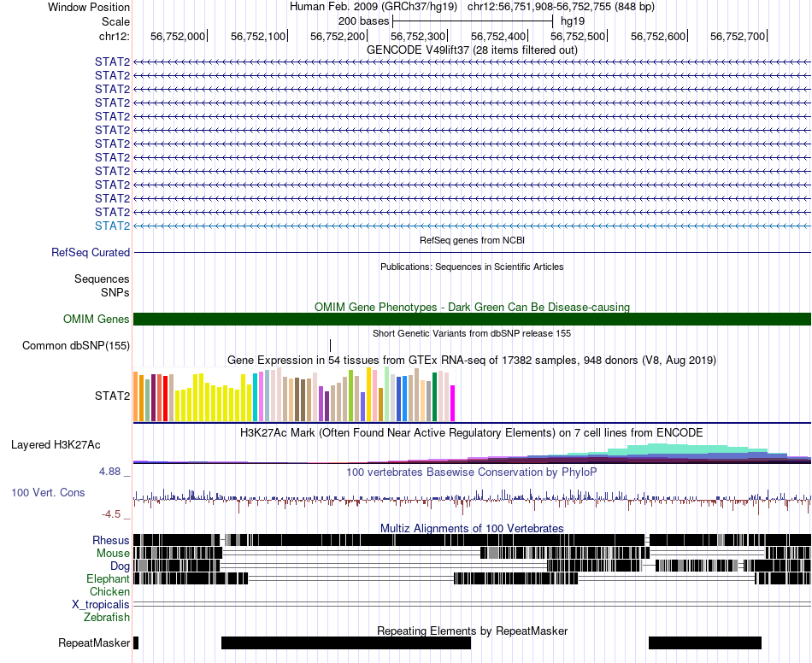Click 100 vertebrates Basewise Conservation title
The width and height of the screenshot is (812, 663).
click(471, 472)
